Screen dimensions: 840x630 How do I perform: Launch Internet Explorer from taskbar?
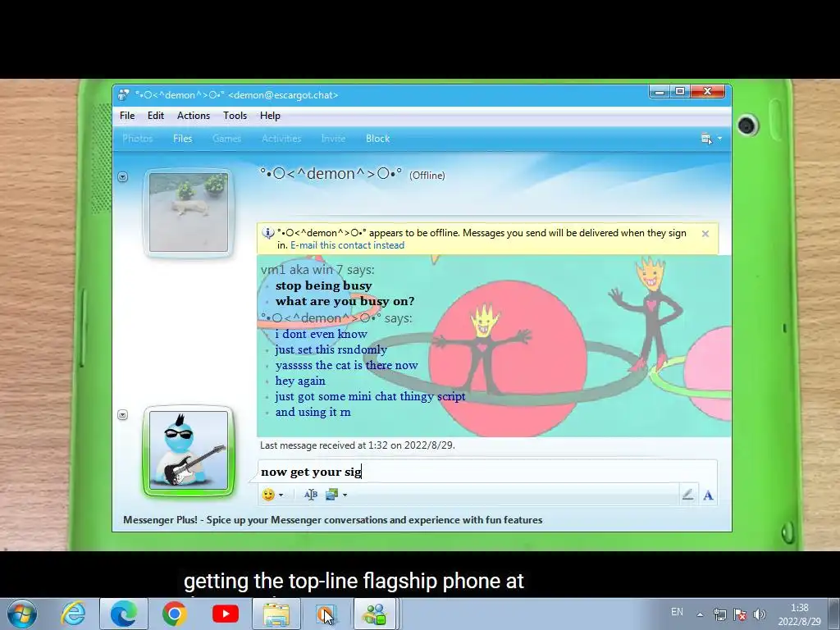[73, 614]
